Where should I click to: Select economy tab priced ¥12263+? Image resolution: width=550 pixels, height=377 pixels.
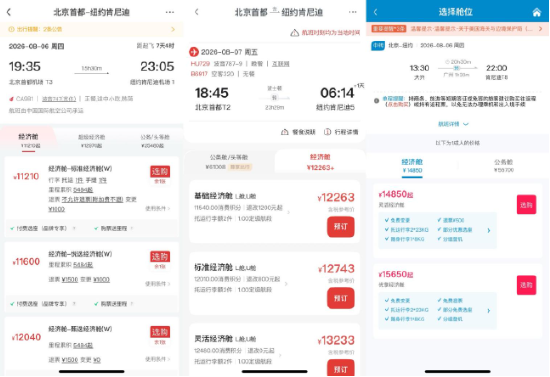[x=320, y=162]
